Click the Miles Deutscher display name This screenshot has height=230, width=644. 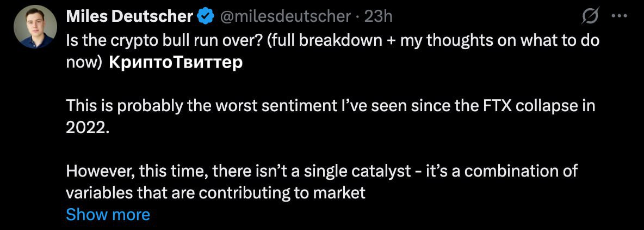(x=129, y=17)
